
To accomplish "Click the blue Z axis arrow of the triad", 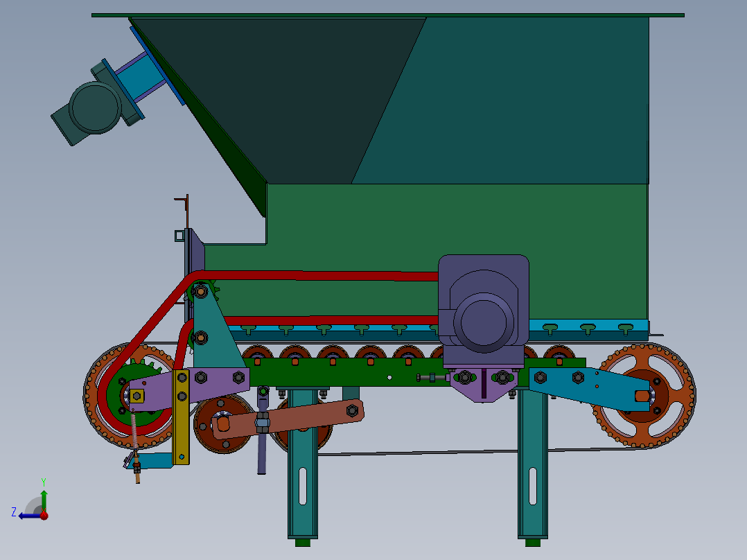I will [30, 516].
